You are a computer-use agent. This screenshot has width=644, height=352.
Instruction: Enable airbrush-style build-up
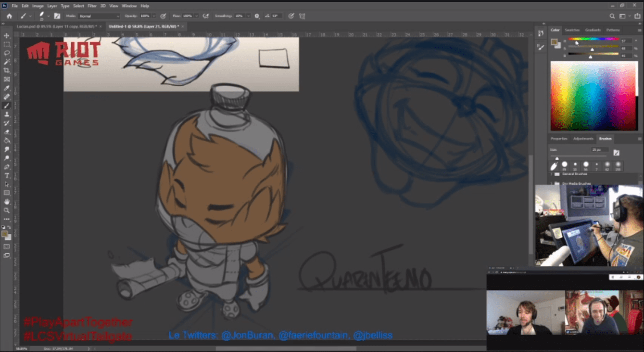pos(206,16)
